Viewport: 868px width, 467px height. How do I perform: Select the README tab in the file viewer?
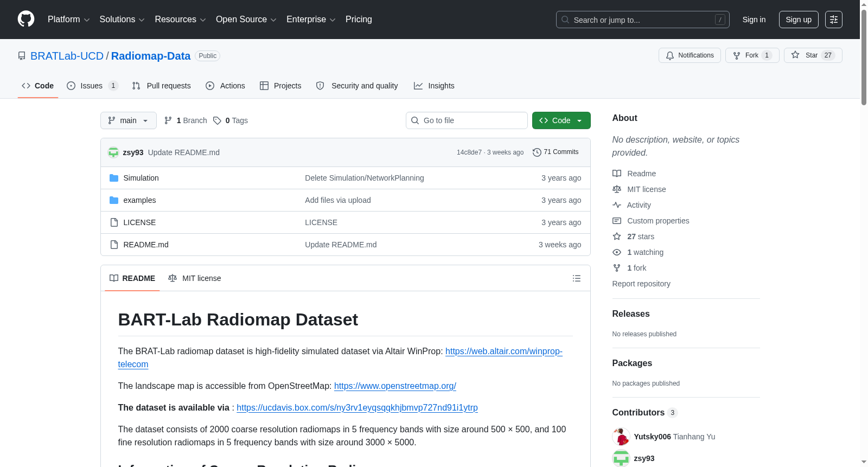132,278
